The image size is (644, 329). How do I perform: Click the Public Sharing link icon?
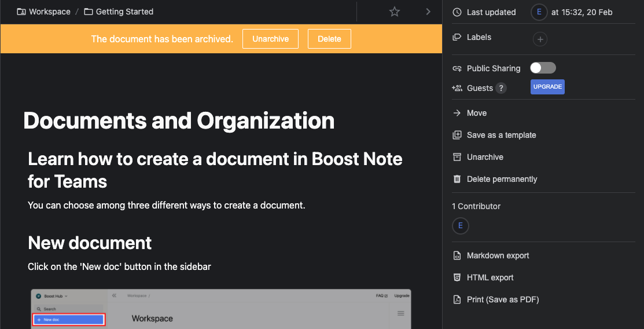coord(457,68)
